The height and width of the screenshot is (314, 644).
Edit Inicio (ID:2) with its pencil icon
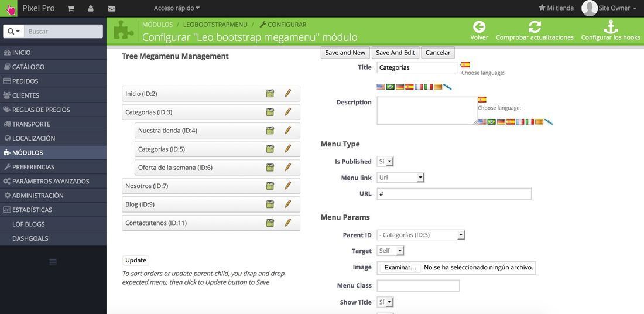288,93
